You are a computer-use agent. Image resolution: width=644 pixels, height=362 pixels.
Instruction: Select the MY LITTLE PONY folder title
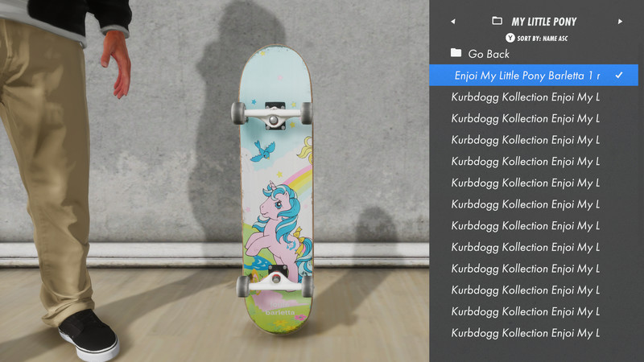pyautogui.click(x=544, y=22)
